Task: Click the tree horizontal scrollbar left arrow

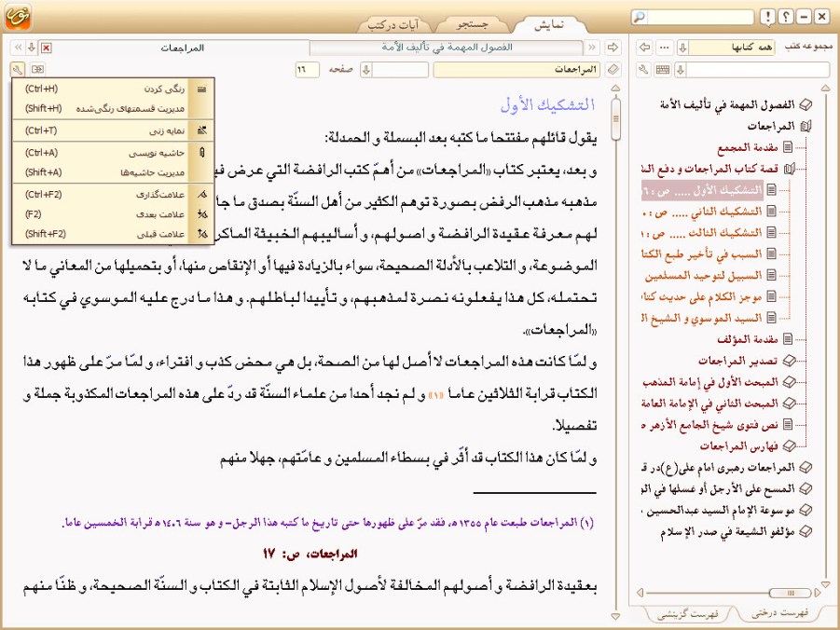Action: click(640, 593)
